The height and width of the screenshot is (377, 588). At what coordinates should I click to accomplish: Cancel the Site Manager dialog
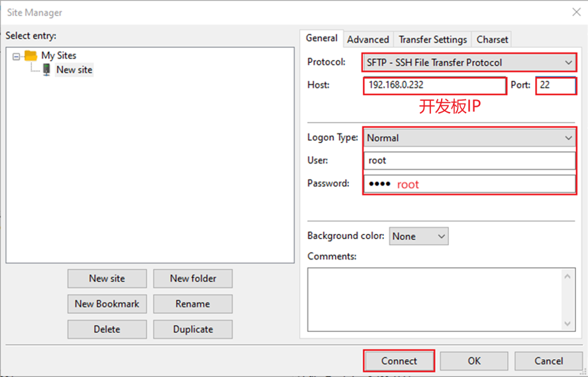point(548,361)
